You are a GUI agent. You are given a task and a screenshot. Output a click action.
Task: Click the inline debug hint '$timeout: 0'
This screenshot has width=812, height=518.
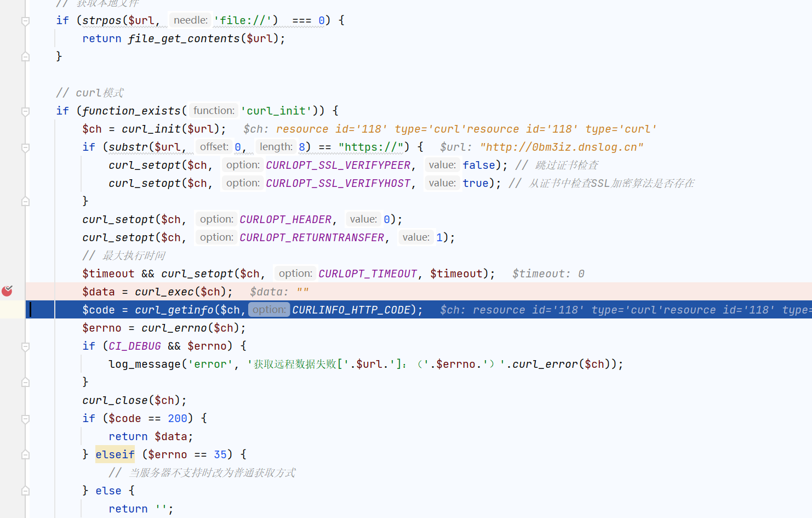click(x=548, y=274)
